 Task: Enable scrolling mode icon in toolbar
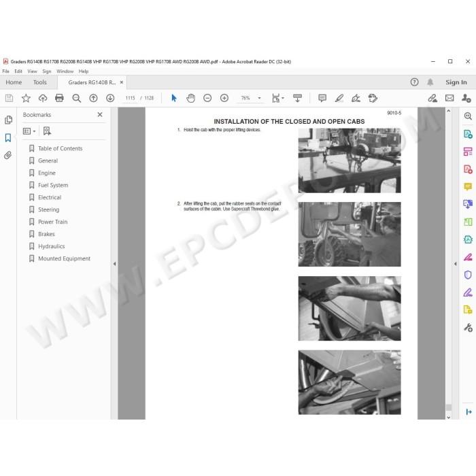click(297, 98)
